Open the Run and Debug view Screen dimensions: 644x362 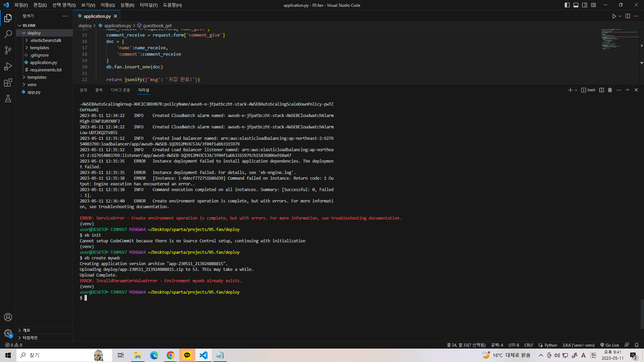point(8,66)
